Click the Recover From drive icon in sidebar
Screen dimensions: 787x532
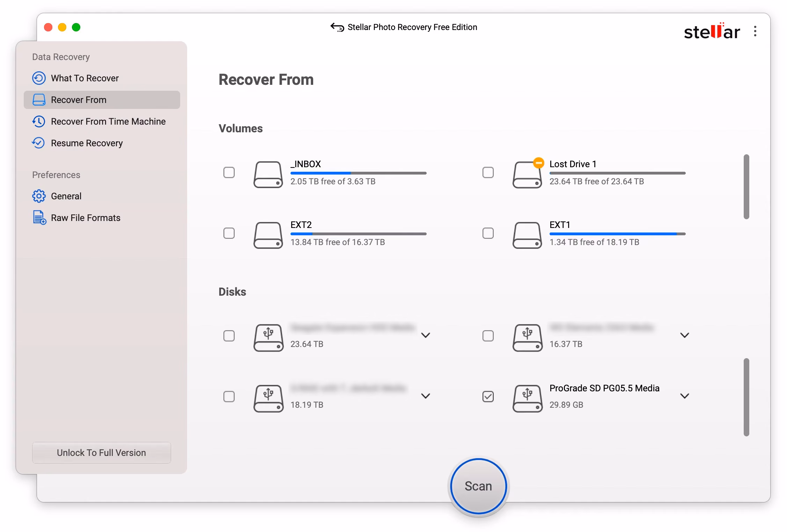click(x=39, y=100)
